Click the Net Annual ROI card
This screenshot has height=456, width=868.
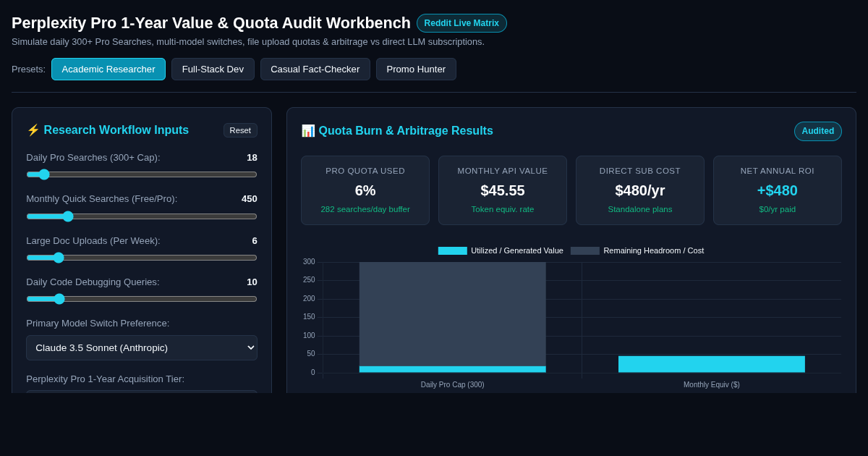(778, 190)
